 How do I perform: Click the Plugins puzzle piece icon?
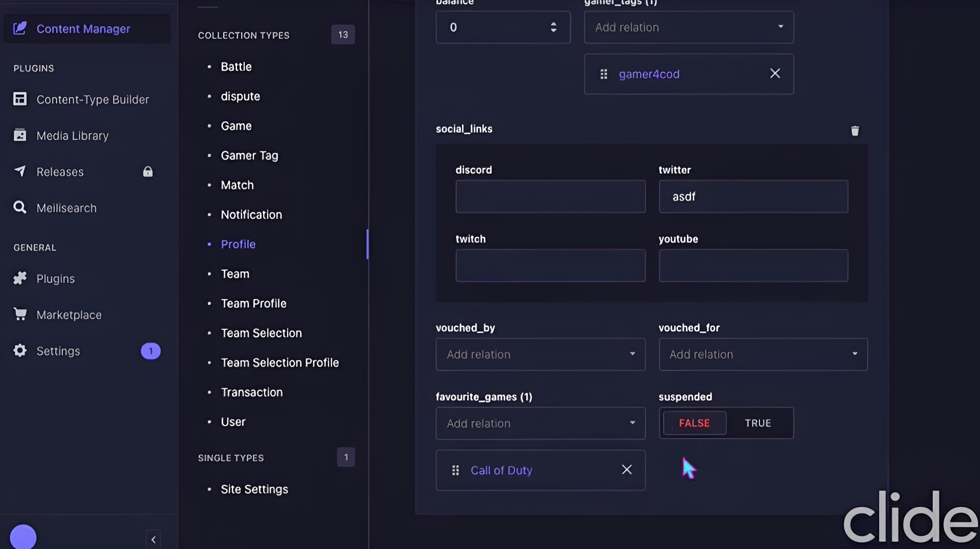pos(20,278)
